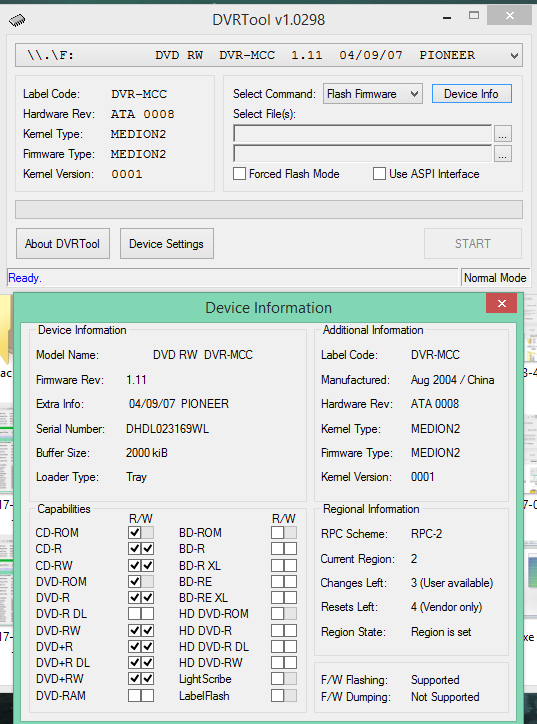Screen dimensions: 537x724
Task: Click the DVRTool chip icon in title bar
Action: 17,20
